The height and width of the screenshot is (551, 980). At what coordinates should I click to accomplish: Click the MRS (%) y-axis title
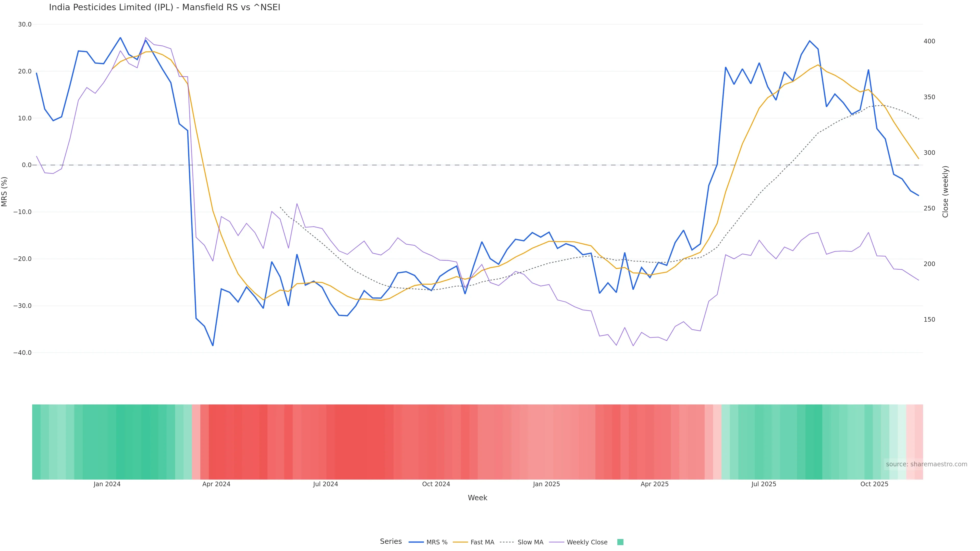tap(5, 192)
